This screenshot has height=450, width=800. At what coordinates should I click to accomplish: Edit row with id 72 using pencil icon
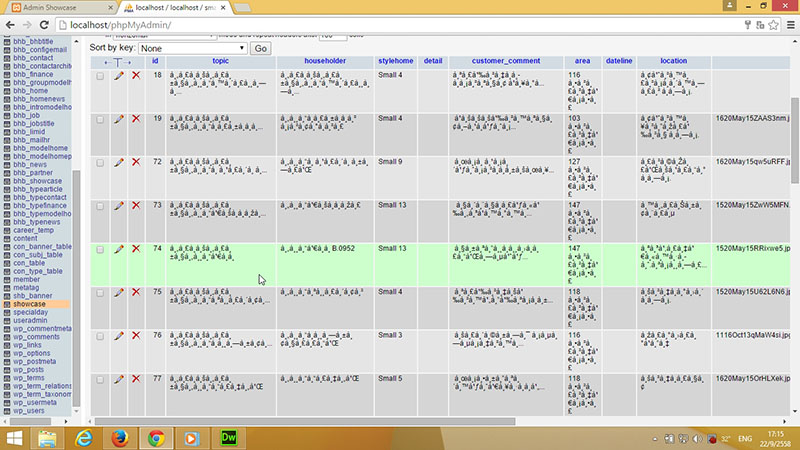[x=119, y=162]
